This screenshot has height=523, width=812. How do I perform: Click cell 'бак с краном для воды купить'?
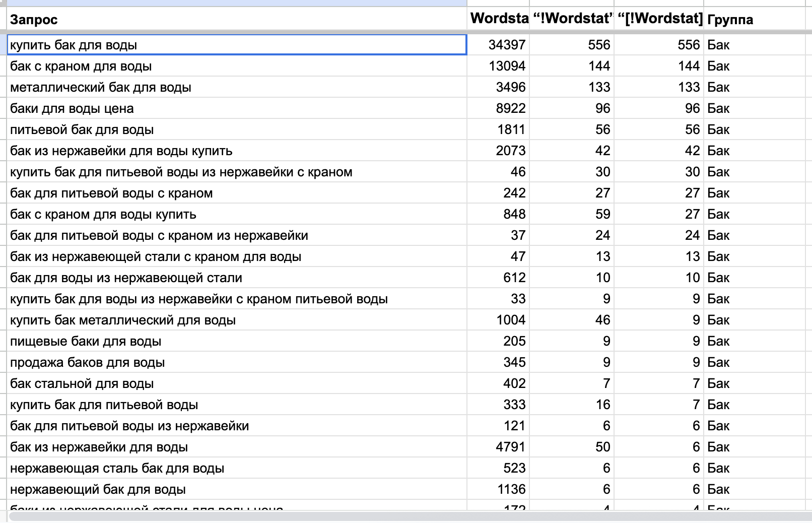pyautogui.click(x=237, y=214)
